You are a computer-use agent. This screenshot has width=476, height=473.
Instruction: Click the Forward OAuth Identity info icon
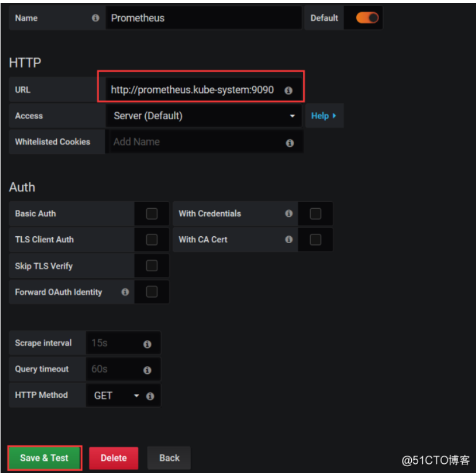pos(125,292)
